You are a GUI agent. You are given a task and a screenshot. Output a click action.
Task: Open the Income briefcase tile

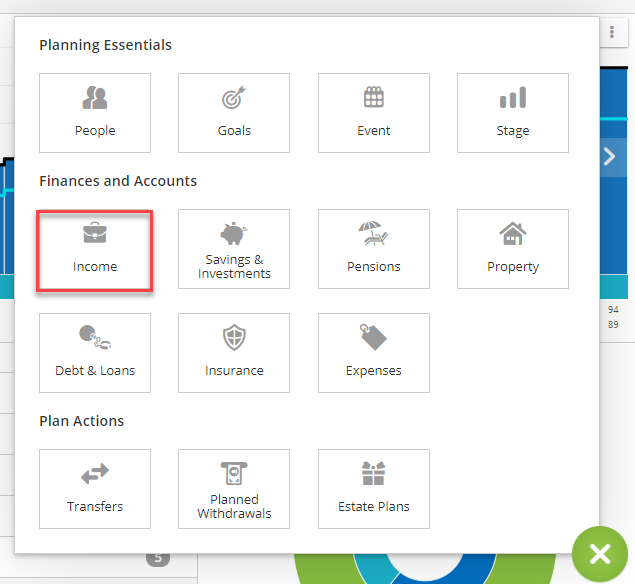(95, 250)
